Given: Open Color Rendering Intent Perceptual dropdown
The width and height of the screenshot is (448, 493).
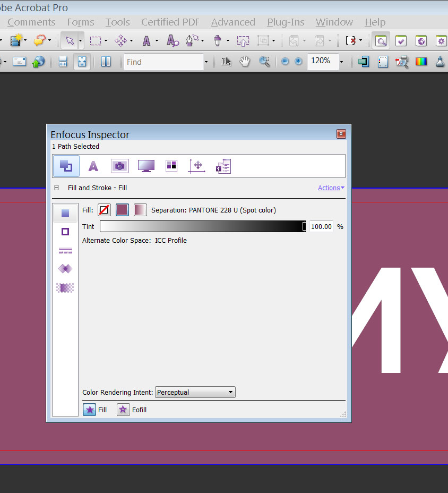Looking at the screenshot, I should pyautogui.click(x=195, y=392).
